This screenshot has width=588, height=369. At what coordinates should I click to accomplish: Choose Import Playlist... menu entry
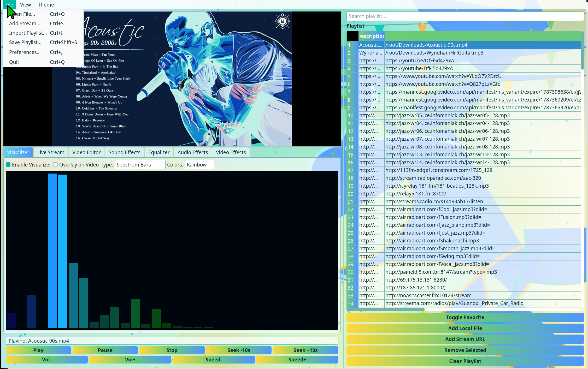tap(43, 33)
